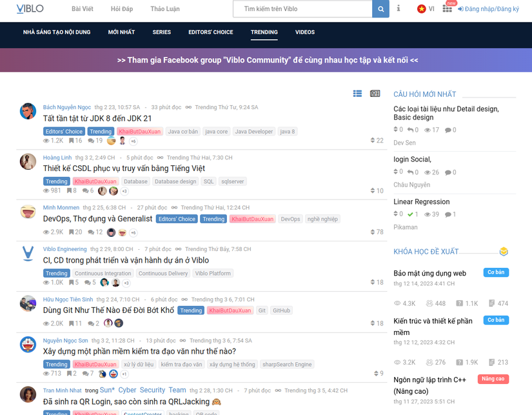Switch to Nhà sáng tạo nội dung tab
The width and height of the screenshot is (532, 415).
coord(57,32)
